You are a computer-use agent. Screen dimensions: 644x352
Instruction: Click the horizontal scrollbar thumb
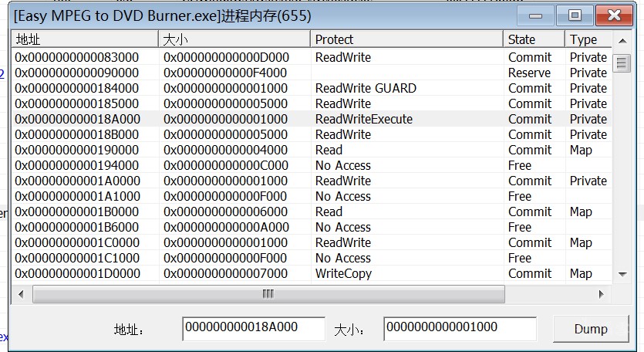pyautogui.click(x=268, y=294)
